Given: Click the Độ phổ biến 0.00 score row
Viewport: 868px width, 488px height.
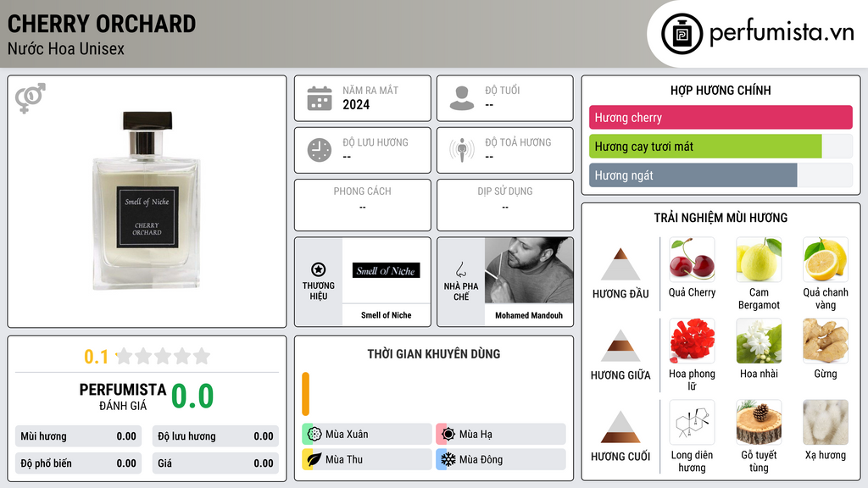Looking at the screenshot, I should click(x=78, y=463).
